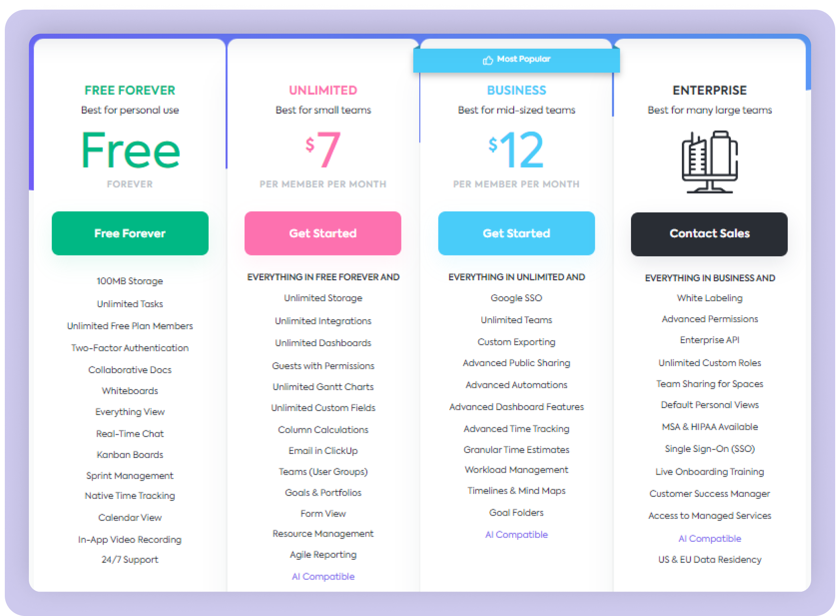Image resolution: width=840 pixels, height=616 pixels.
Task: Click Calendar View feature
Action: point(130,518)
